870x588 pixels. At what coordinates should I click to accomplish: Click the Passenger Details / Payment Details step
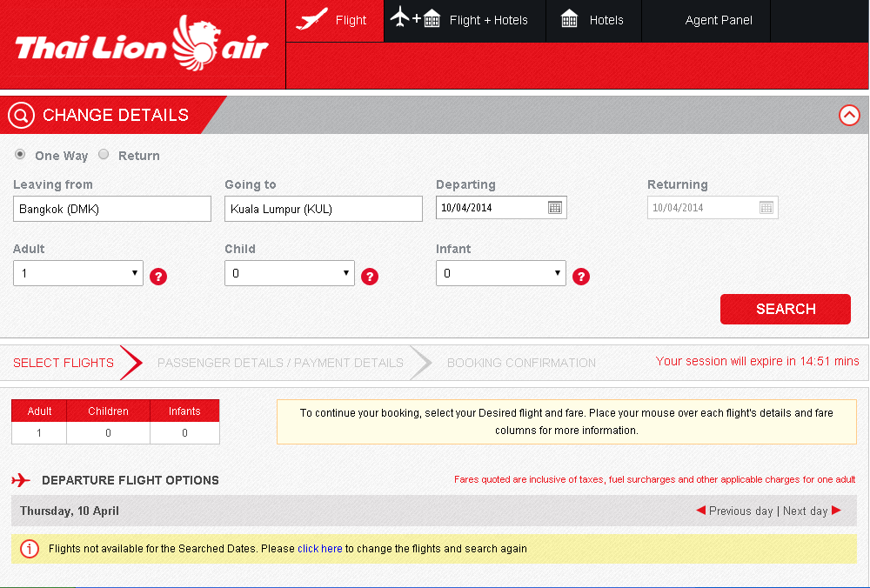click(280, 363)
